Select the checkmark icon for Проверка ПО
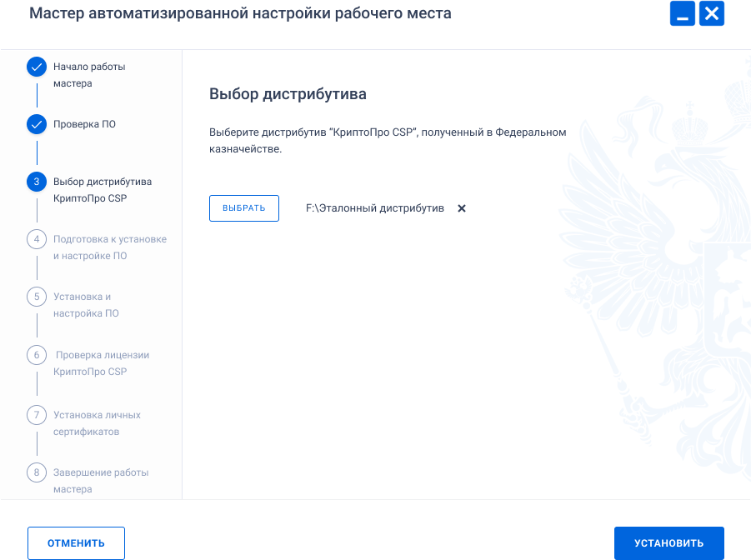This screenshot has height=560, width=751. click(37, 124)
